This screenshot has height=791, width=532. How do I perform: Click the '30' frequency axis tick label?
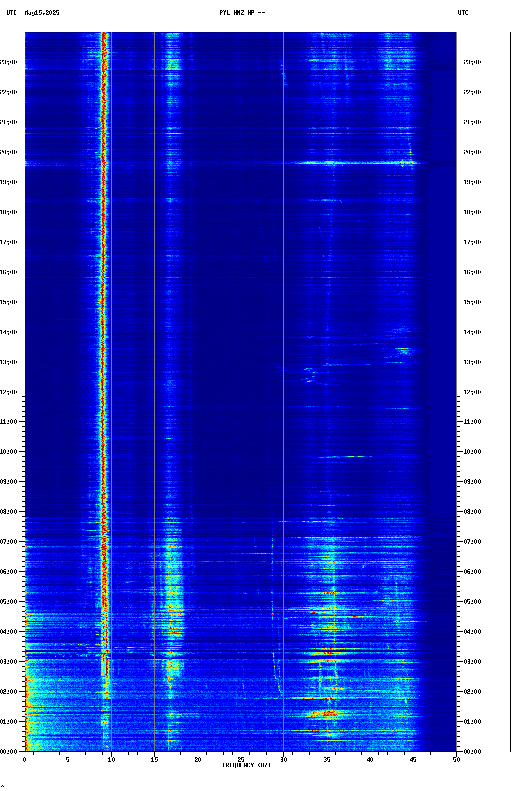[283, 760]
